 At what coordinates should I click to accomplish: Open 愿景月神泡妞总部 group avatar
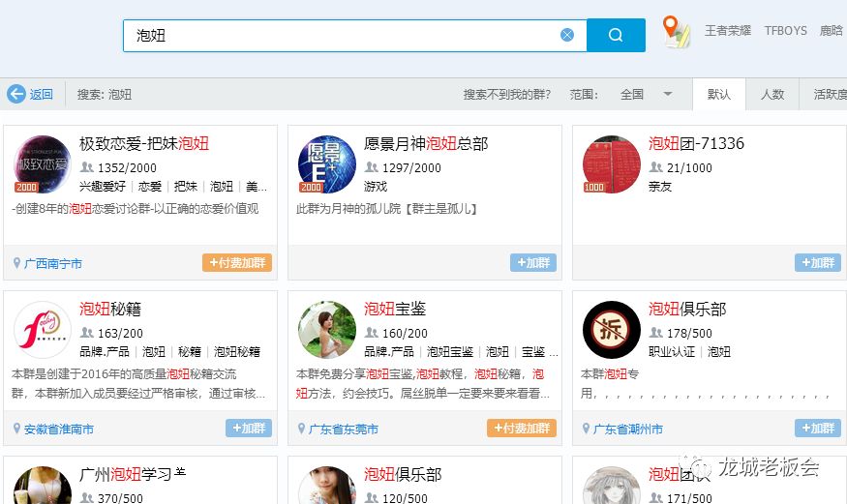pos(327,164)
